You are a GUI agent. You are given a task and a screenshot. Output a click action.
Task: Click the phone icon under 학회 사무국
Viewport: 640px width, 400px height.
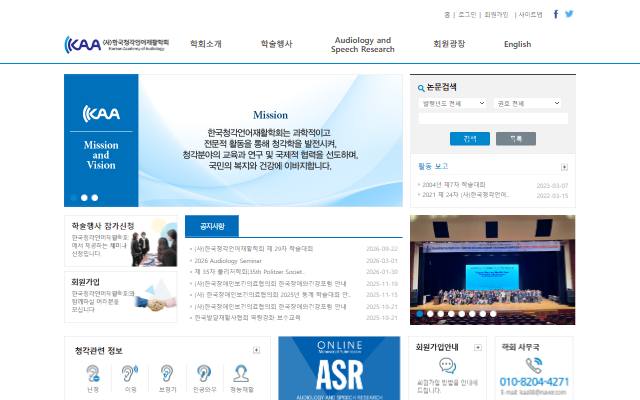pos(534,365)
